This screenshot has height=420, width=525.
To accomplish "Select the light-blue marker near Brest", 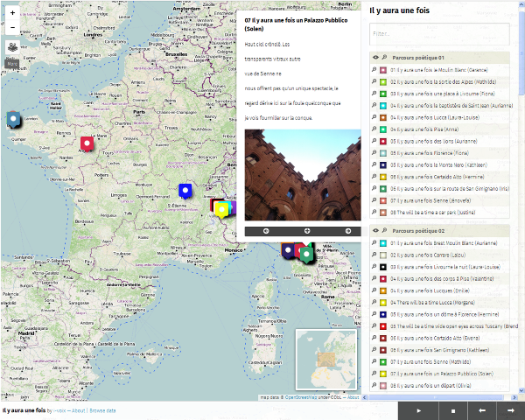I will (x=13, y=120).
